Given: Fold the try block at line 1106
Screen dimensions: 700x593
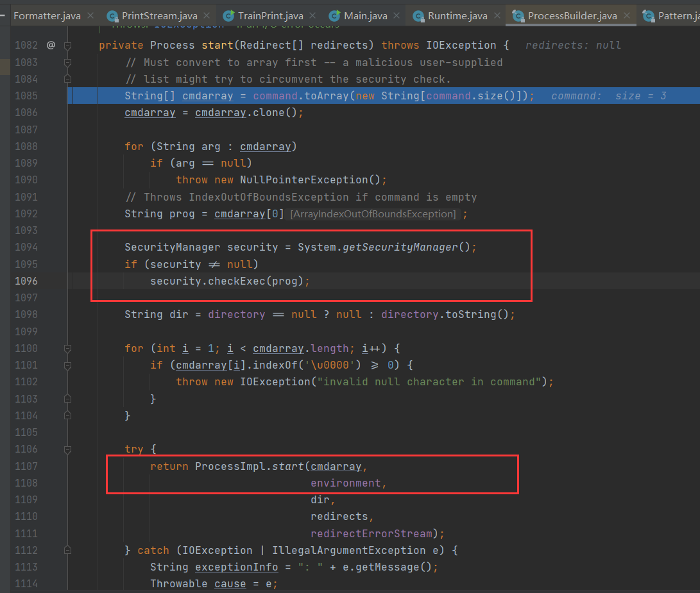Looking at the screenshot, I should pos(67,449).
